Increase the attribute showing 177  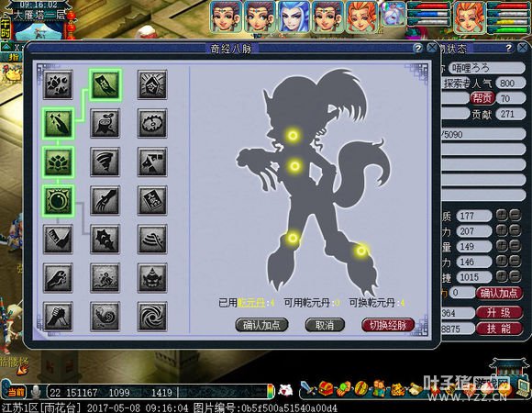point(502,215)
